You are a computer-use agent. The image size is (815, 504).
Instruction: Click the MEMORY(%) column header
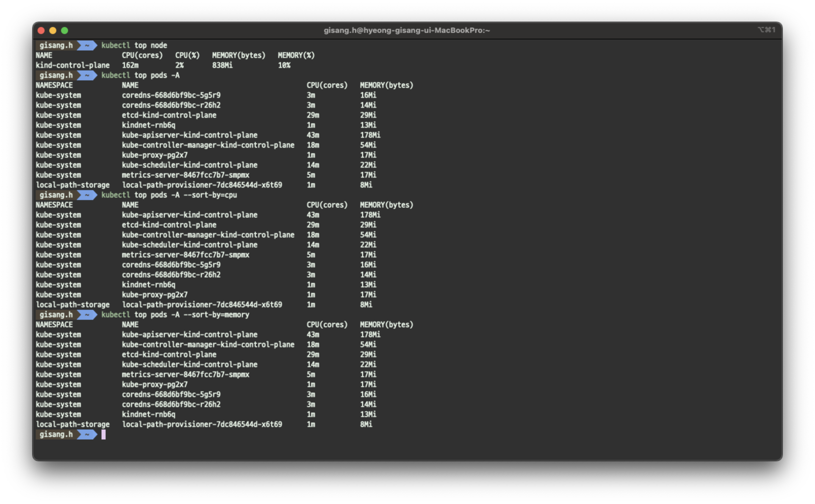pos(296,55)
